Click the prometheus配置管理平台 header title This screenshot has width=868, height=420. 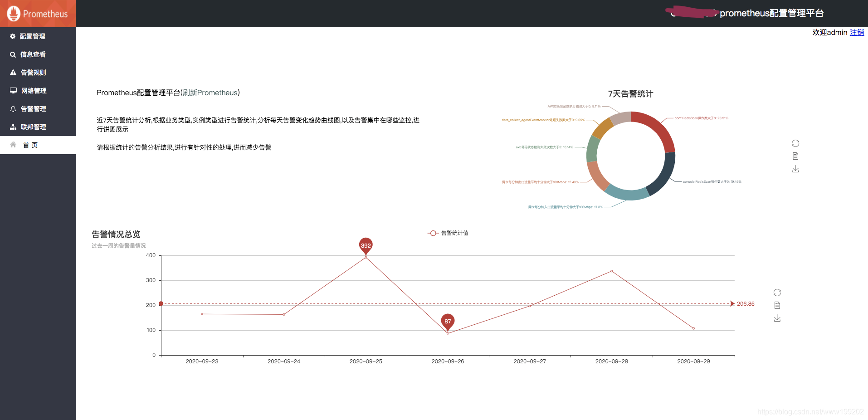[771, 13]
